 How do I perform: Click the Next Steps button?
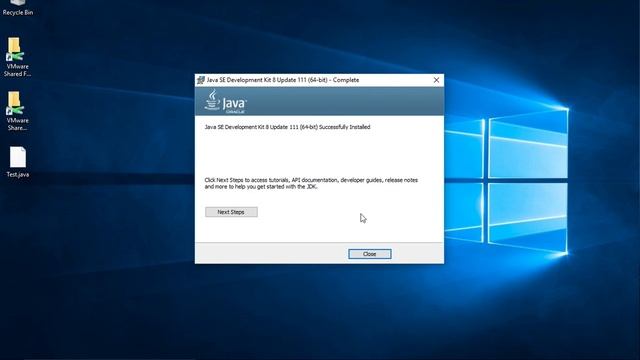(x=231, y=212)
